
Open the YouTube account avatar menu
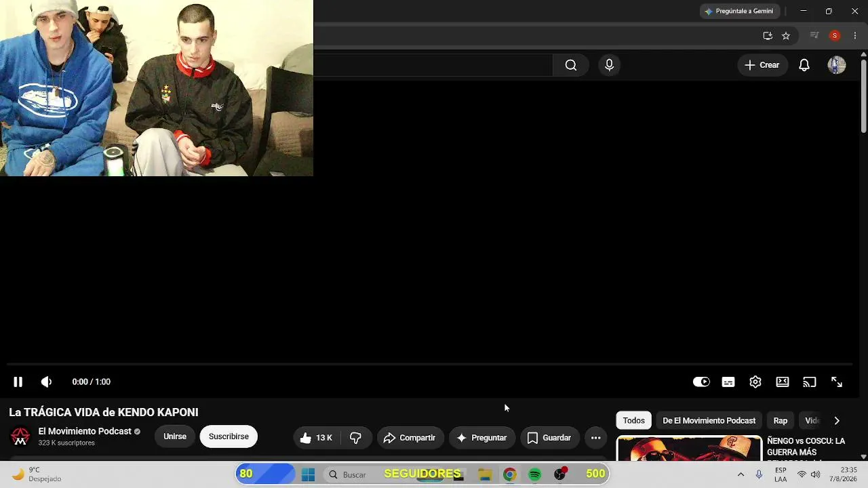click(x=837, y=65)
